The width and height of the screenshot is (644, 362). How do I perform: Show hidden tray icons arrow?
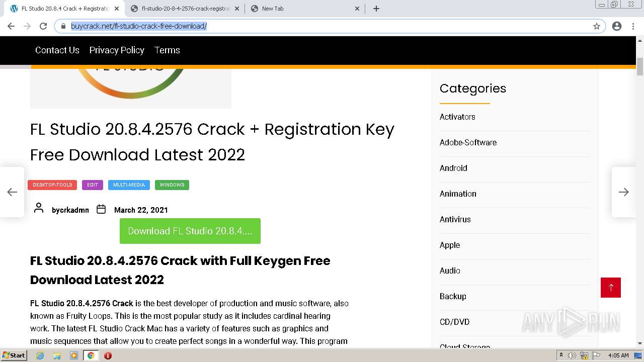click(561, 355)
